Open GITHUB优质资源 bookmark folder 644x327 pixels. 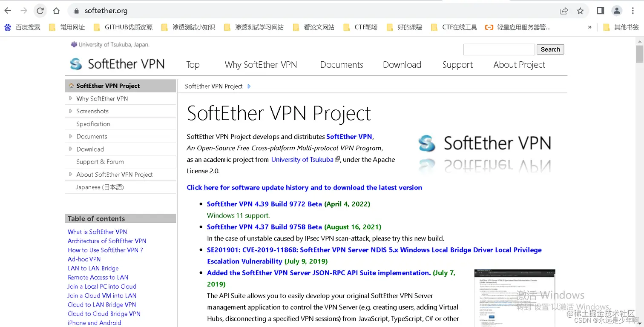123,27
